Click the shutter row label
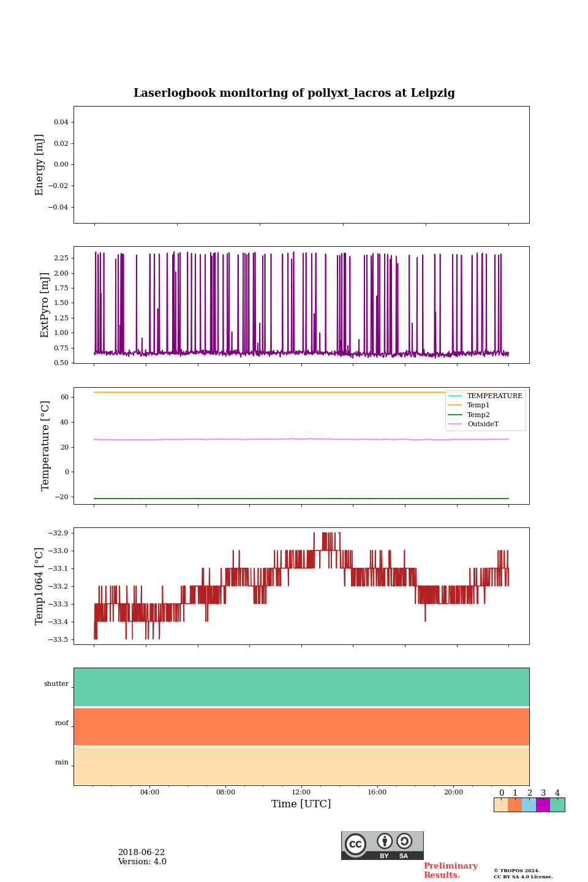 pyautogui.click(x=56, y=684)
